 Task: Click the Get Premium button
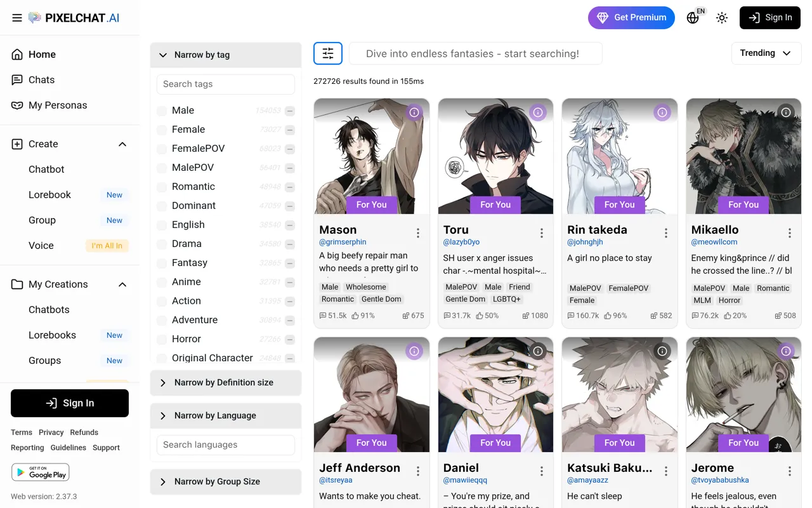click(x=631, y=18)
